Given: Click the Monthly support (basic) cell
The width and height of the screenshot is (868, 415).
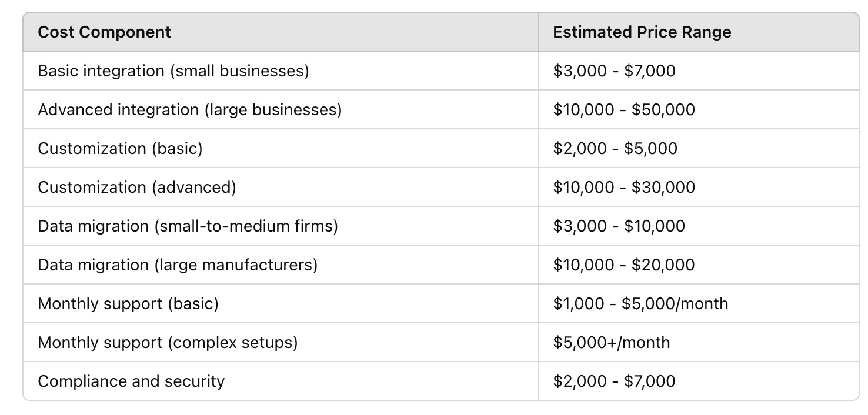Looking at the screenshot, I should coord(281,303).
